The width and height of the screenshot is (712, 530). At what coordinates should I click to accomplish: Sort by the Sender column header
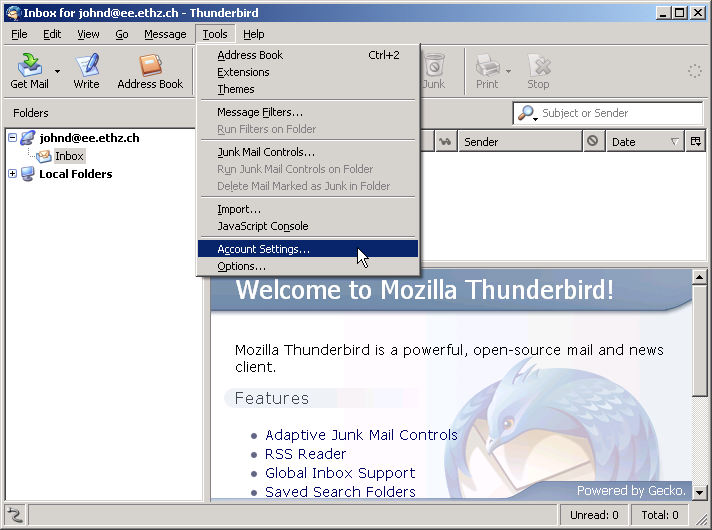(520, 142)
